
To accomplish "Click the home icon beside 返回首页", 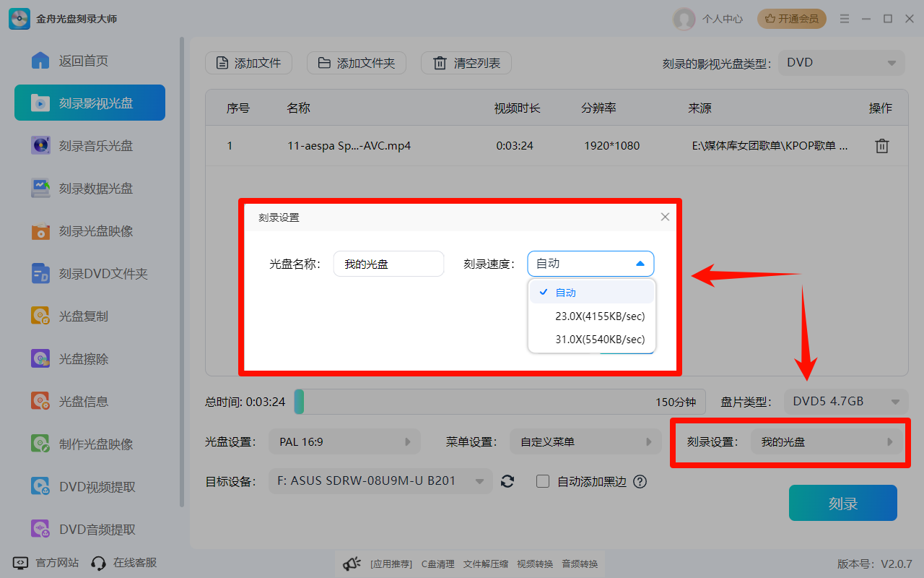I will pyautogui.click(x=40, y=61).
